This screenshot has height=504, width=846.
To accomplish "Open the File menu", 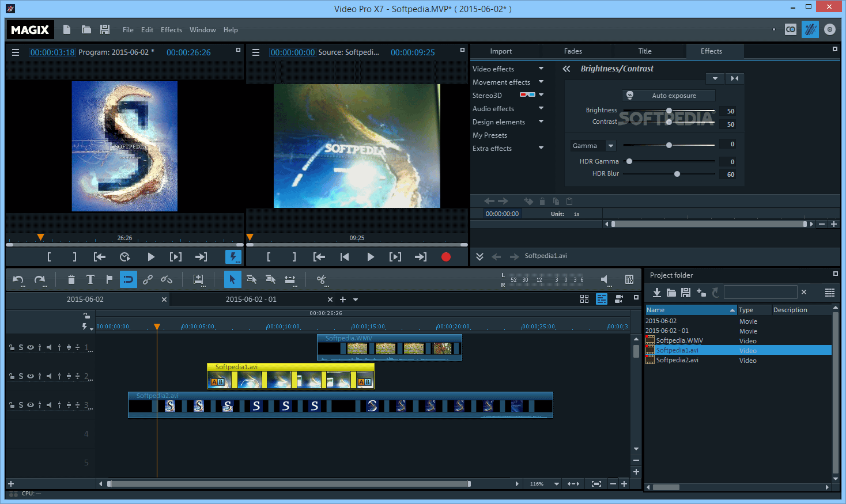I will [x=128, y=30].
